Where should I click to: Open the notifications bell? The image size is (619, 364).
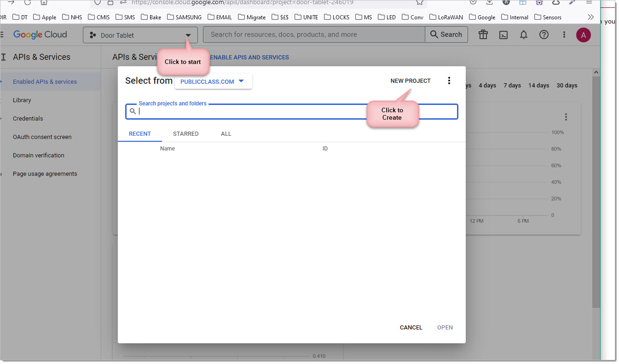point(524,35)
